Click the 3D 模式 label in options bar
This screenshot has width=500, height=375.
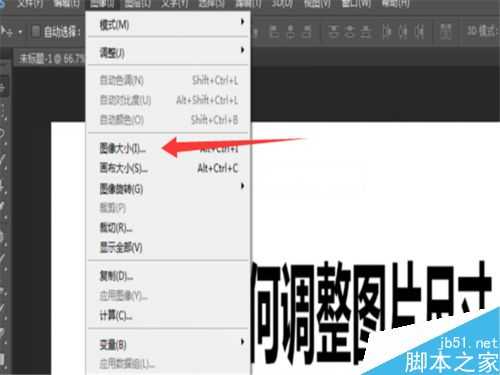point(483,31)
